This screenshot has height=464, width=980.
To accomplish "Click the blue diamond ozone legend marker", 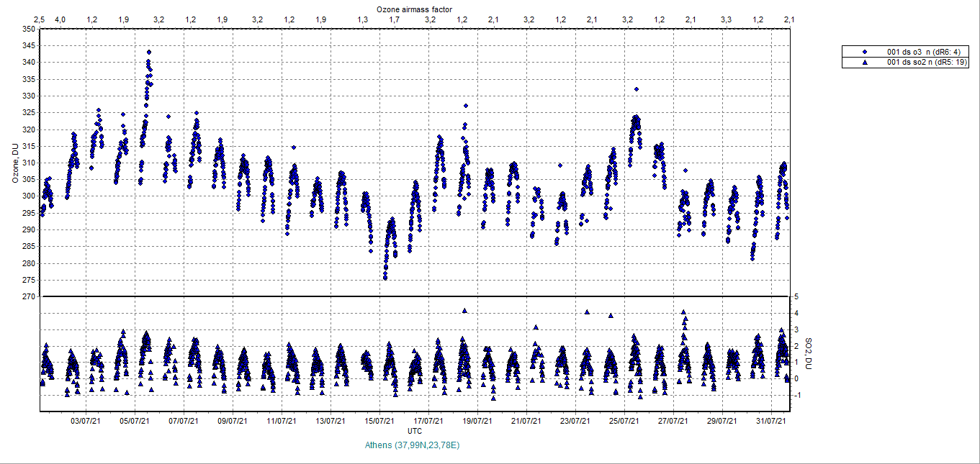I will (866, 52).
